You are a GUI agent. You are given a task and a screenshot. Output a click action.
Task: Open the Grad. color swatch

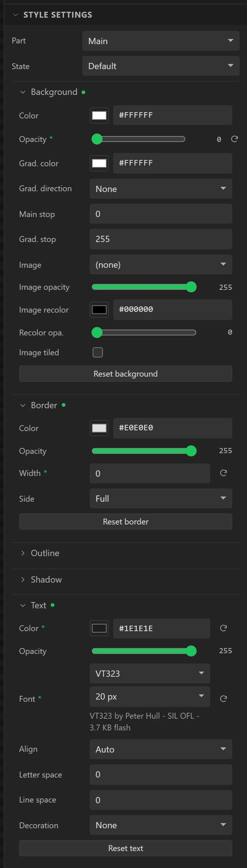(x=99, y=163)
